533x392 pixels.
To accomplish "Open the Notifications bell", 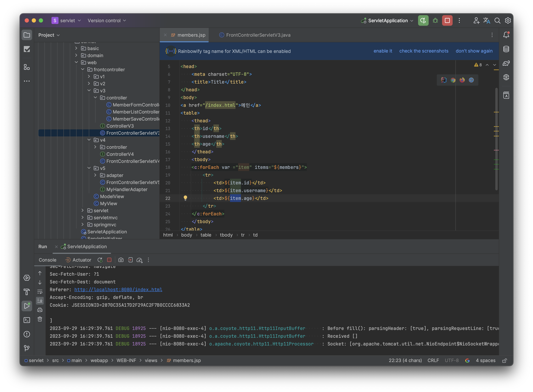I will coord(506,35).
